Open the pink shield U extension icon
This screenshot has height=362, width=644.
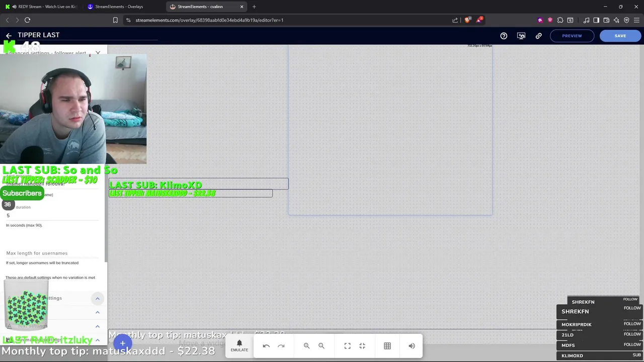pos(550,20)
